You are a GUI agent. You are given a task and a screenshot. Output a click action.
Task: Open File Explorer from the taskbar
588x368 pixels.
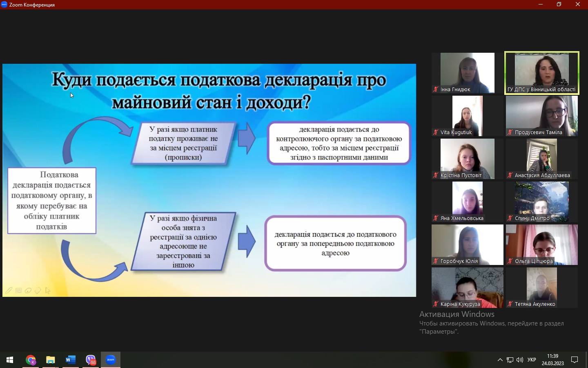tap(50, 360)
